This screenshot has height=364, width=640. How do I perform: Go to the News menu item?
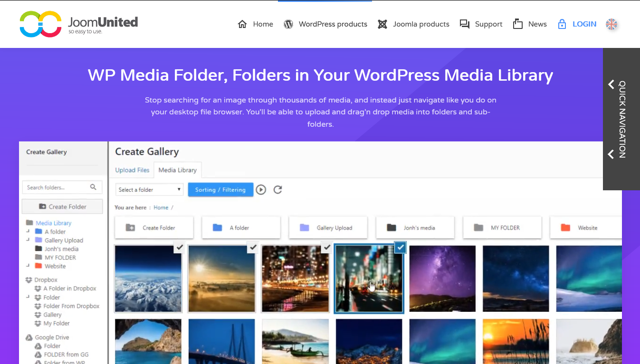(537, 24)
